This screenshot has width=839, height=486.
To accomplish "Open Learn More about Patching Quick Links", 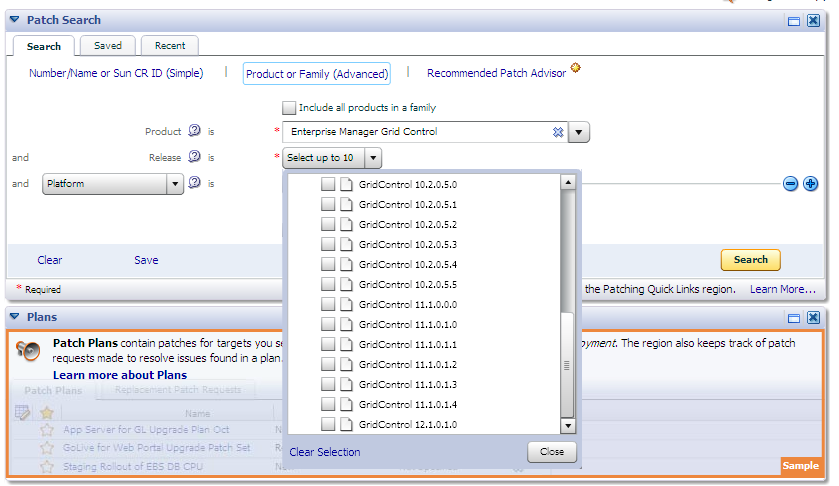I will [783, 290].
